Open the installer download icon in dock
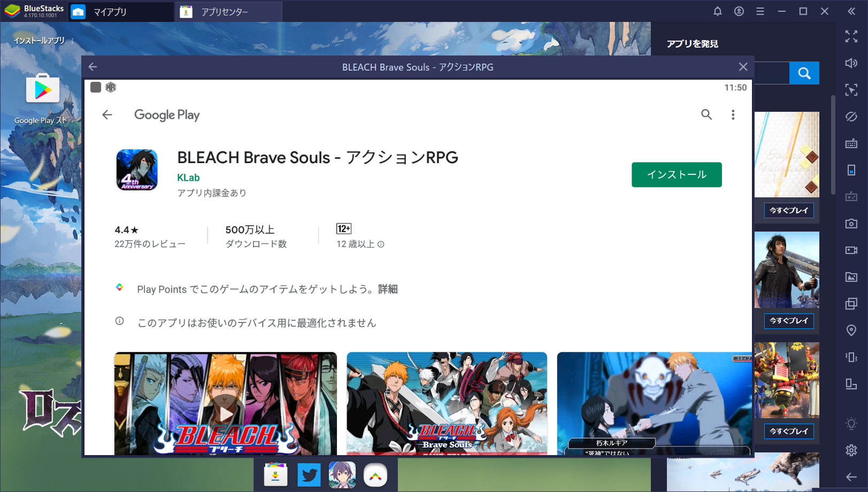This screenshot has width=868, height=492. pyautogui.click(x=275, y=475)
